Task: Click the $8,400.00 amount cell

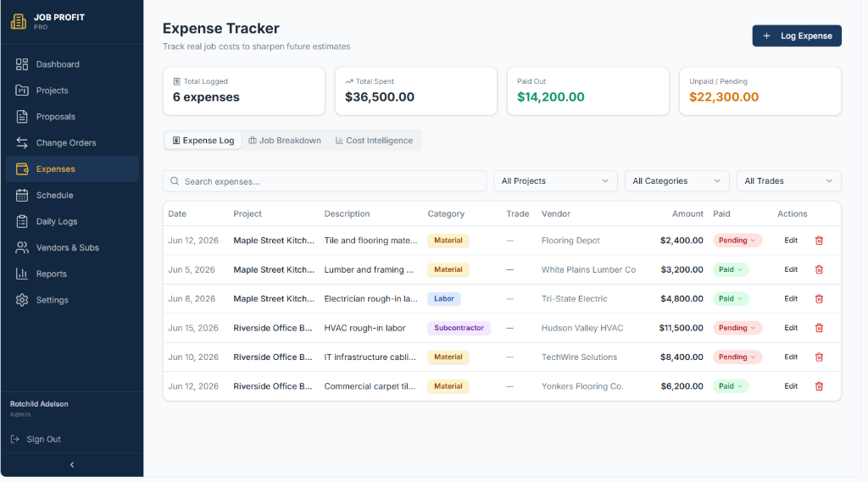Action: pyautogui.click(x=682, y=357)
